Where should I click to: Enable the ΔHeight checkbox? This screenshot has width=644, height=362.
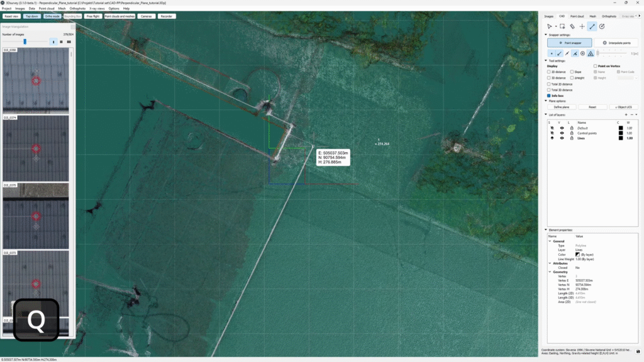tap(572, 77)
